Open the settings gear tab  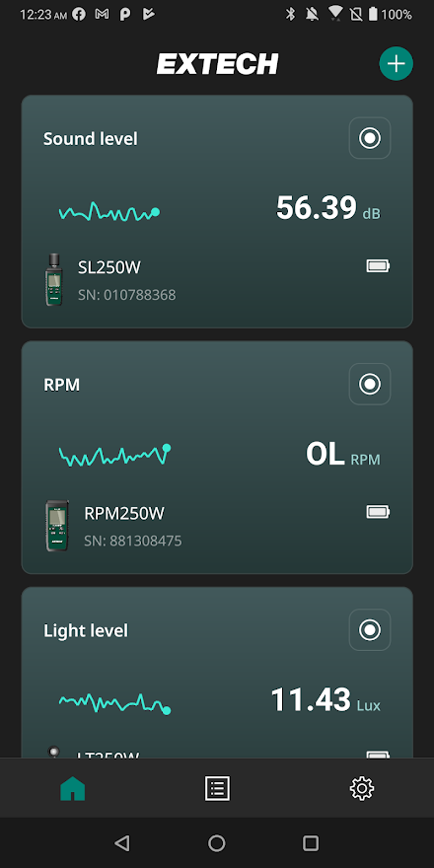361,788
